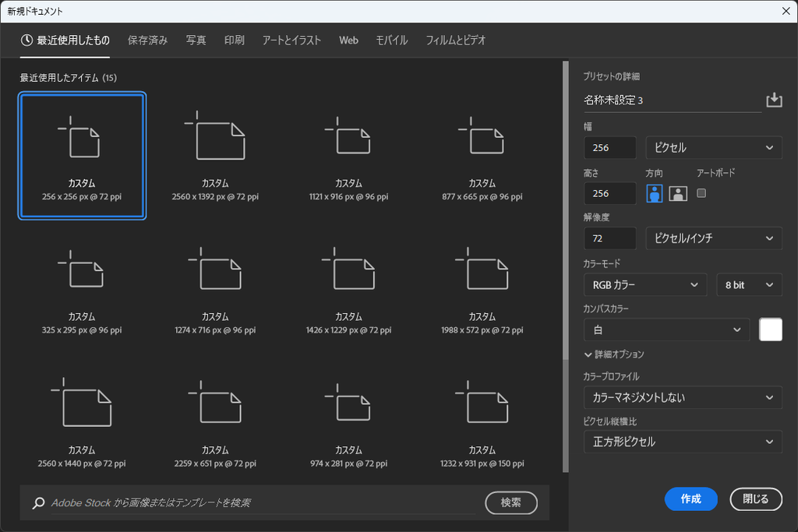Click the 閉じる button

pos(756,499)
